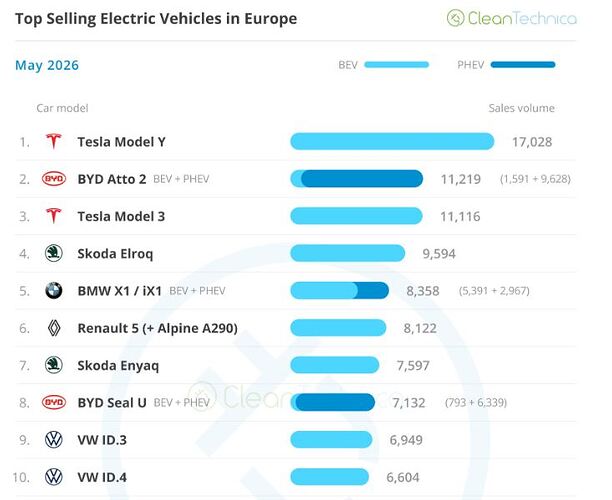
Task: Click the Sales volume column header
Action: [x=521, y=108]
